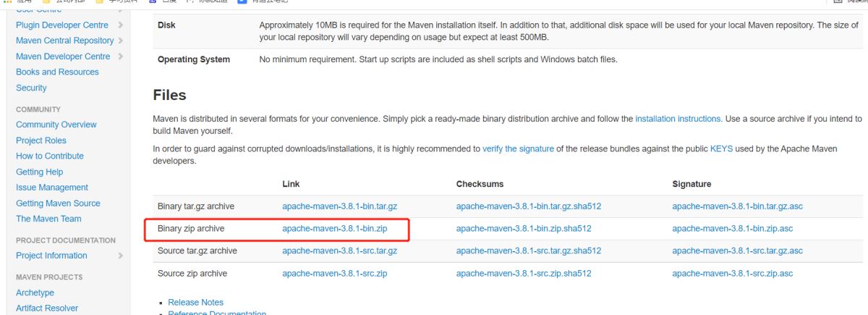Select Issue Management in sidebar
Screen dimensions: 868x315
point(52,188)
